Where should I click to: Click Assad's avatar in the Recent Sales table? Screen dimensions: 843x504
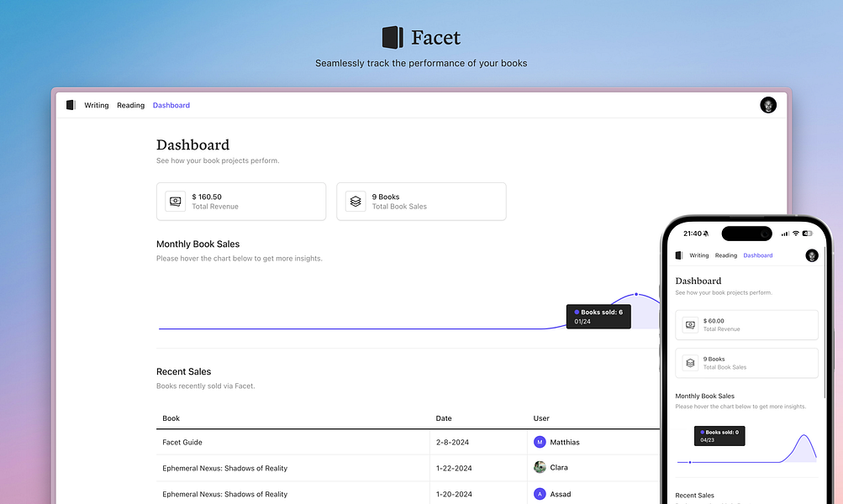click(x=539, y=494)
